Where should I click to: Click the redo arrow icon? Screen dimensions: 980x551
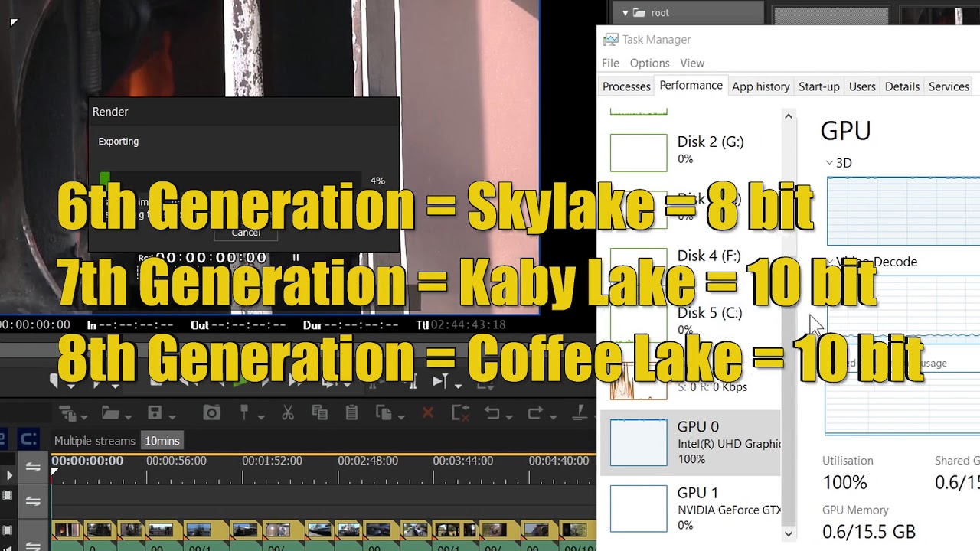point(536,413)
